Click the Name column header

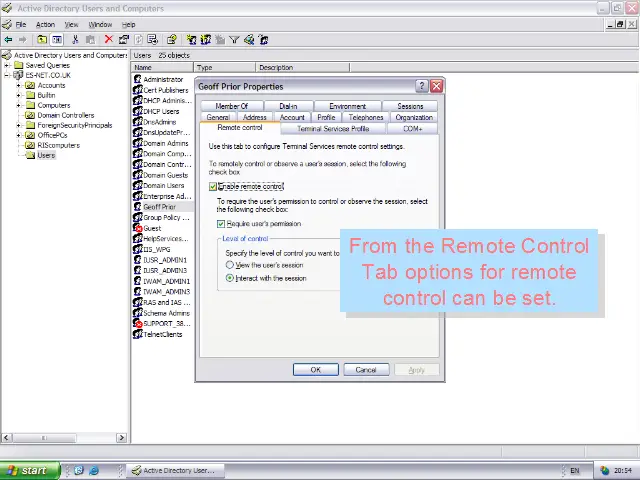point(160,68)
